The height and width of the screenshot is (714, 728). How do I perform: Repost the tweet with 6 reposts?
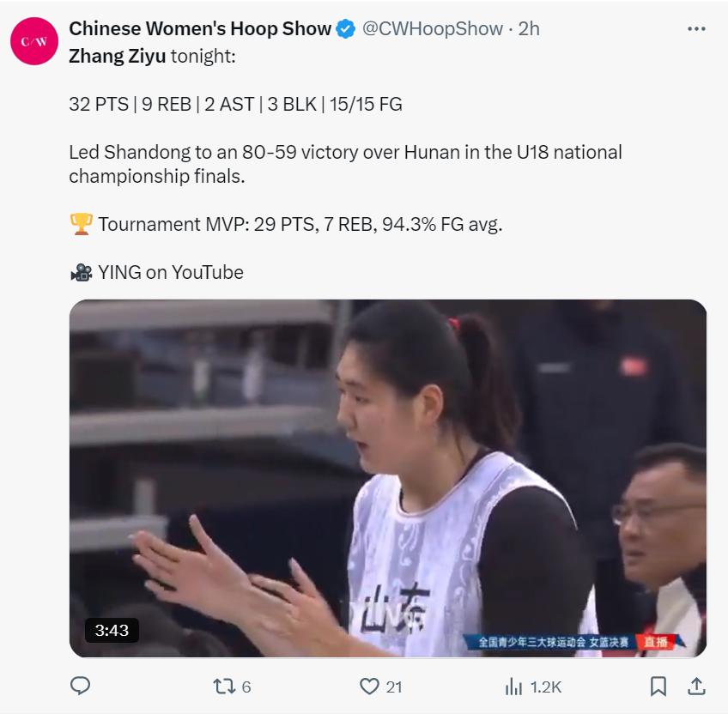(x=224, y=687)
